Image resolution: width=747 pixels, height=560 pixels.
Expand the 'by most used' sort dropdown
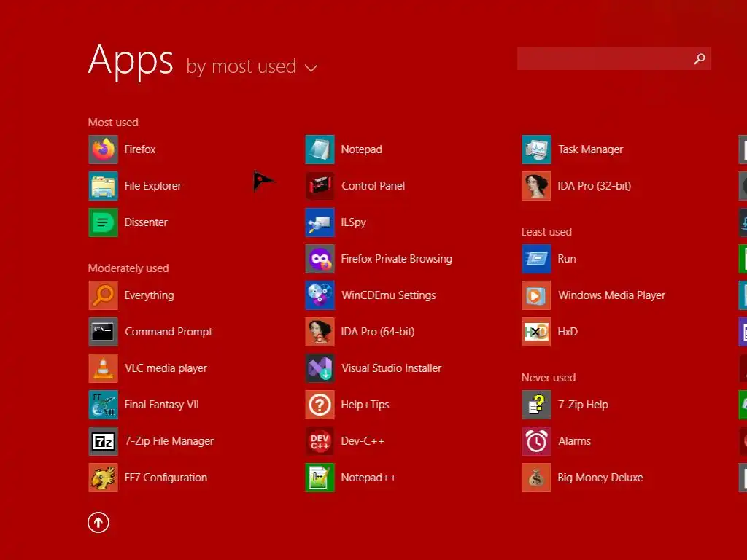(x=252, y=66)
